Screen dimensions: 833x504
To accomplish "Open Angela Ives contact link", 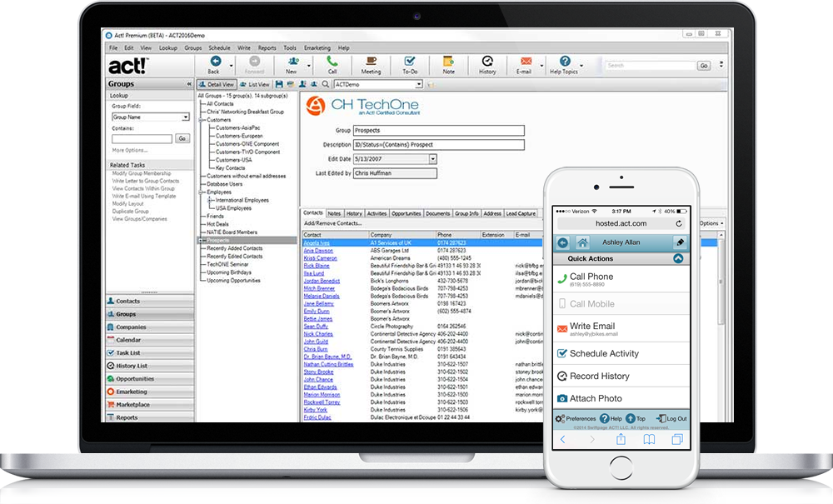I will (x=316, y=242).
